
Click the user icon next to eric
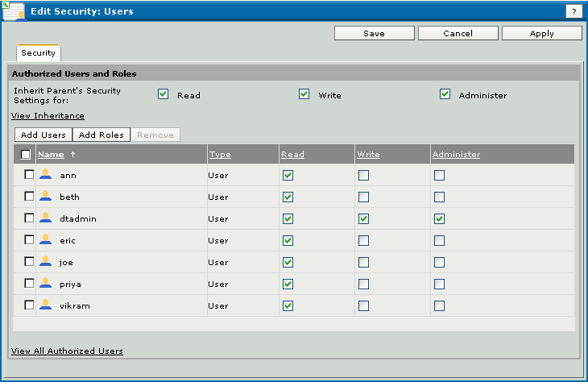coord(46,240)
